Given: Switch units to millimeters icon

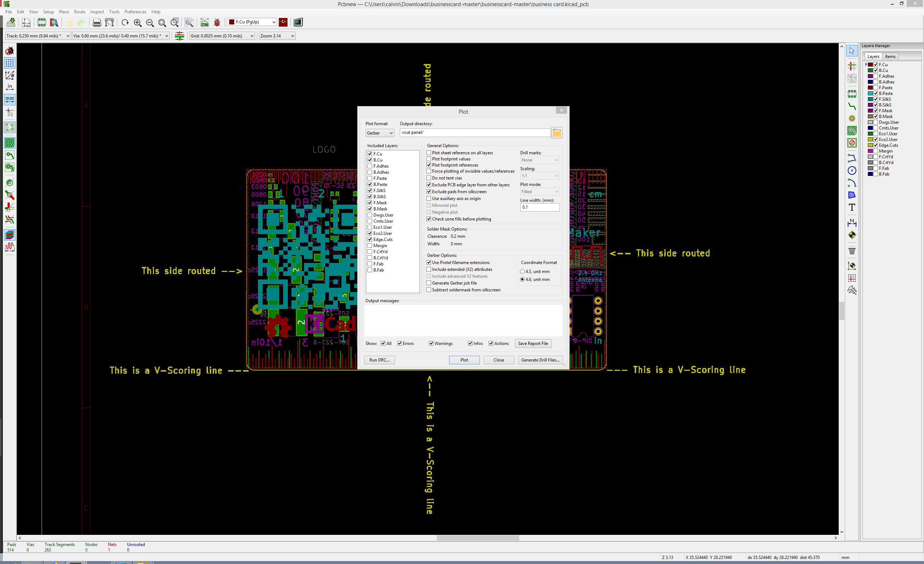Looking at the screenshot, I should click(10, 100).
